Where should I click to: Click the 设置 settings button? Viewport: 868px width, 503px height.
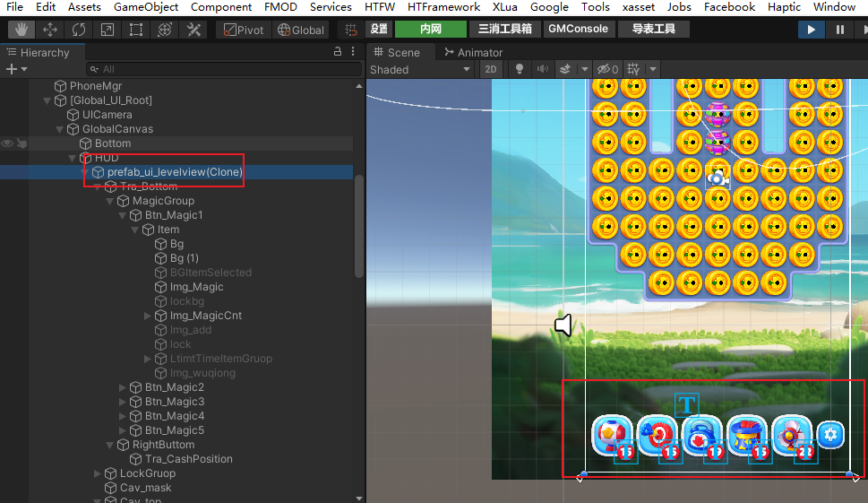pos(379,29)
